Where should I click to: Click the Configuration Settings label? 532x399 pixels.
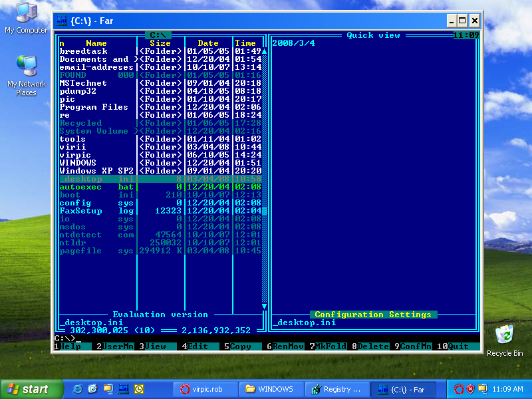(373, 315)
